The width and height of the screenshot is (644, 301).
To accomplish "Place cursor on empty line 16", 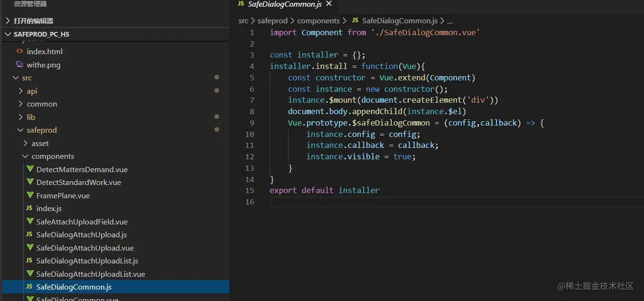I will [456, 202].
